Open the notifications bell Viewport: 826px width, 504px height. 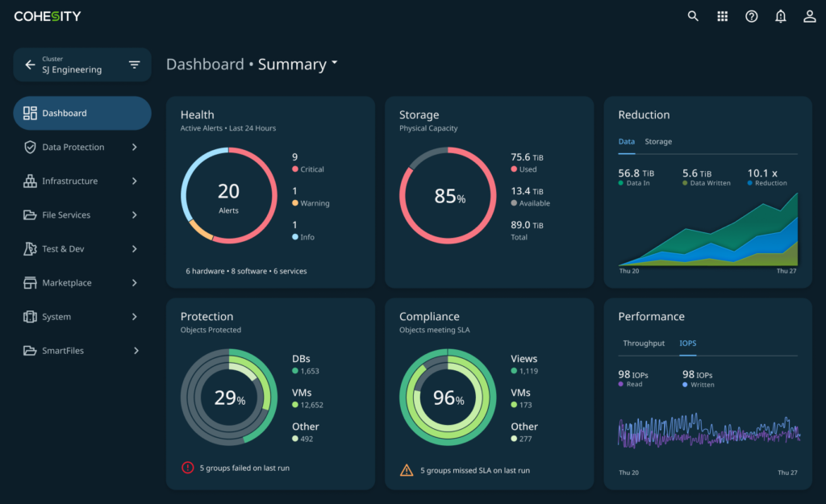point(780,15)
